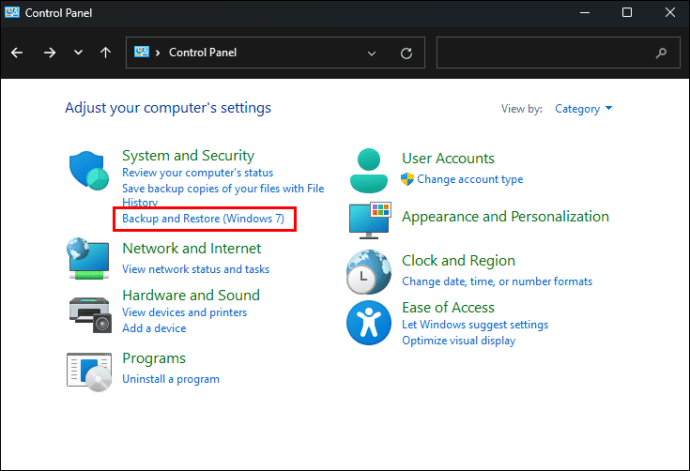Go up one level with up arrow
This screenshot has height=471, width=690.
point(105,53)
